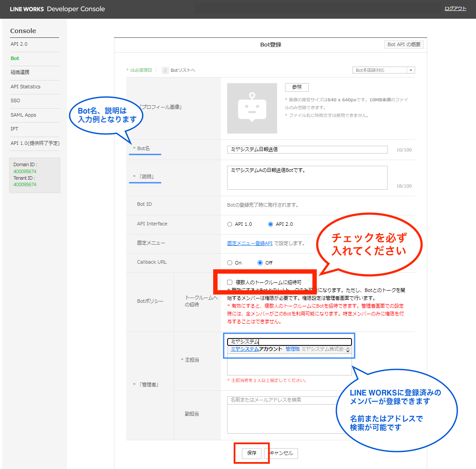Check 複数人のトークルームに招待可 checkbox

230,282
